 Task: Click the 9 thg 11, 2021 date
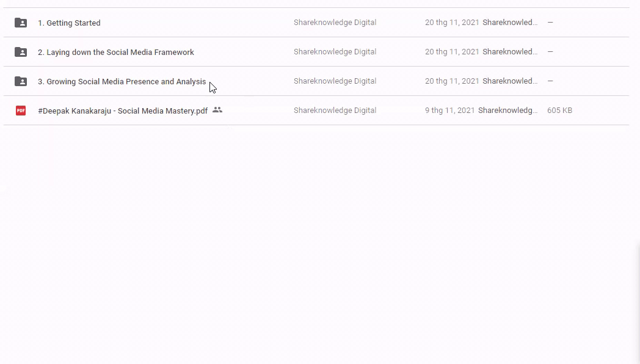point(450,111)
